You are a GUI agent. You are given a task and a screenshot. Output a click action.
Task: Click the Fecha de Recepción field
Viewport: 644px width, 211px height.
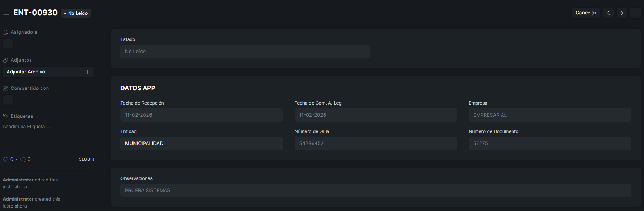click(202, 115)
